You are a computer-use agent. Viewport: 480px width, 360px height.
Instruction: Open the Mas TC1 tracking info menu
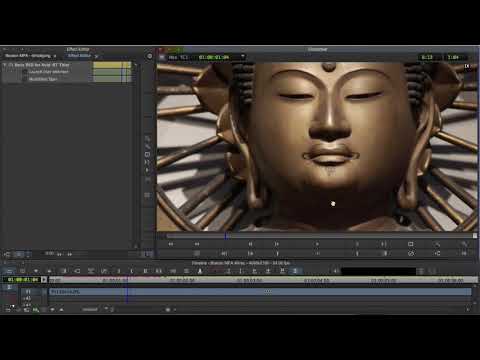(x=178, y=57)
